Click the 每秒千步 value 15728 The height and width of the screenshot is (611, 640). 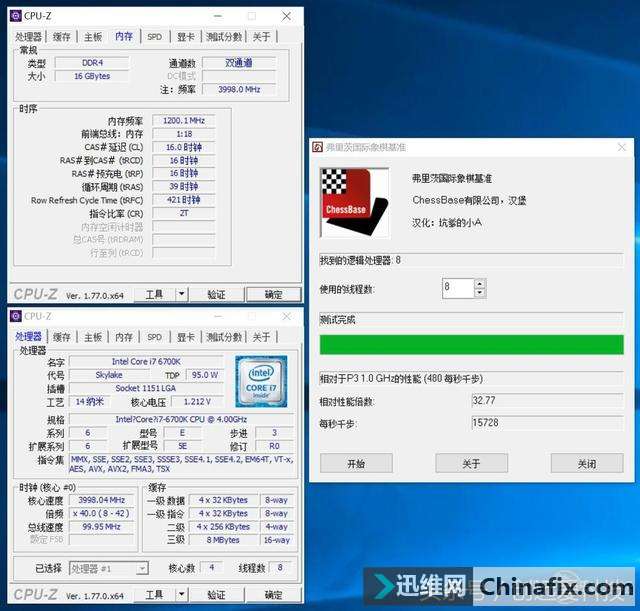point(547,423)
